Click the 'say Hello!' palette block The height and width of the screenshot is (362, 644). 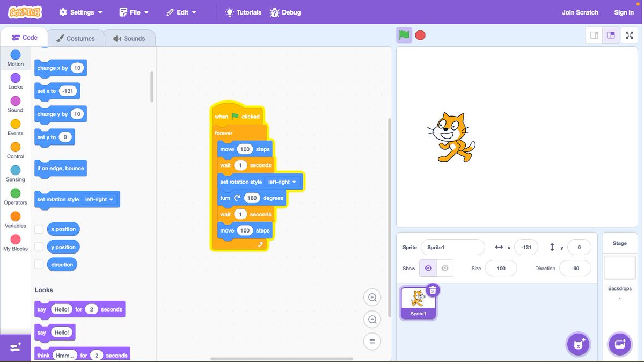(55, 332)
